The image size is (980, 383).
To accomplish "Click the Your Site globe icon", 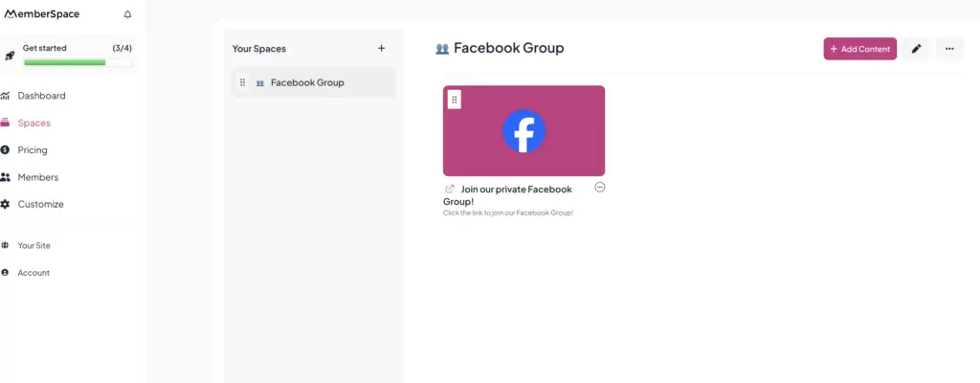I will point(5,245).
